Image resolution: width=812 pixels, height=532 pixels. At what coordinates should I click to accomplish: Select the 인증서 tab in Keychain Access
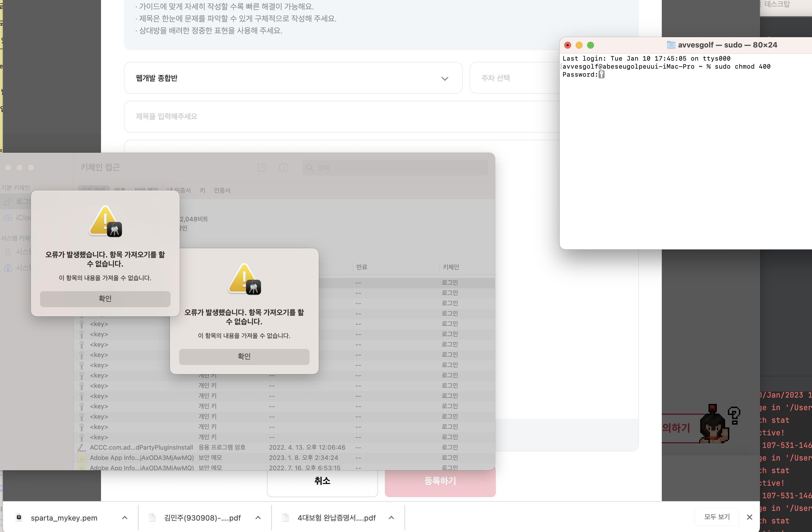click(222, 190)
